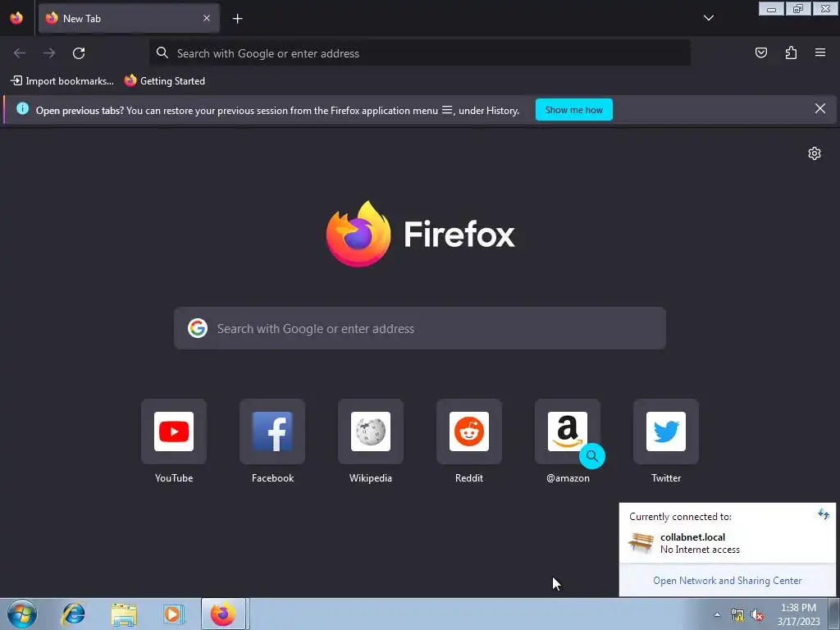Open Firefox View pinned icon
Image resolution: width=840 pixels, height=630 pixels.
(x=16, y=18)
